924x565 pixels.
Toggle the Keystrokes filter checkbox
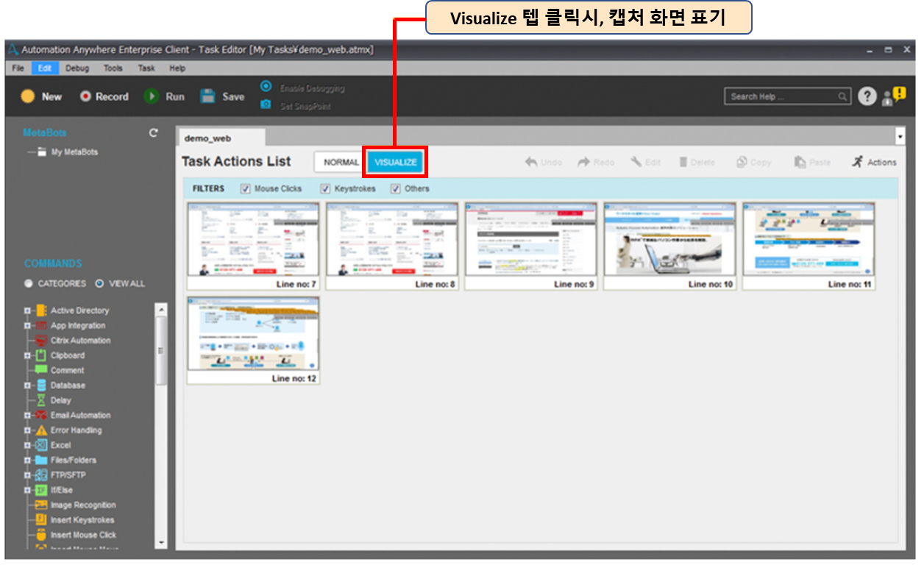(325, 189)
